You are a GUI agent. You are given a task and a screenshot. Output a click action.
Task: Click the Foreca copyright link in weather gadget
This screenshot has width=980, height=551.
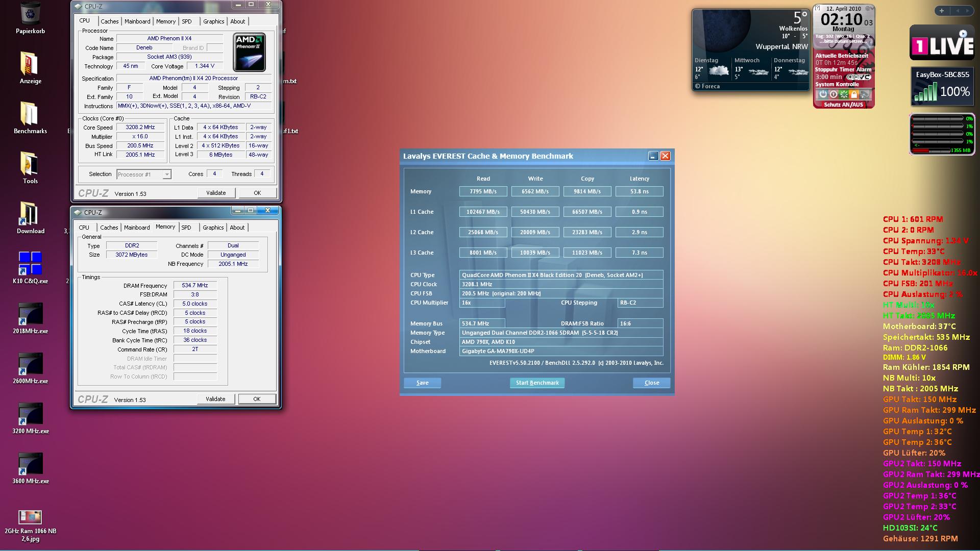(707, 86)
